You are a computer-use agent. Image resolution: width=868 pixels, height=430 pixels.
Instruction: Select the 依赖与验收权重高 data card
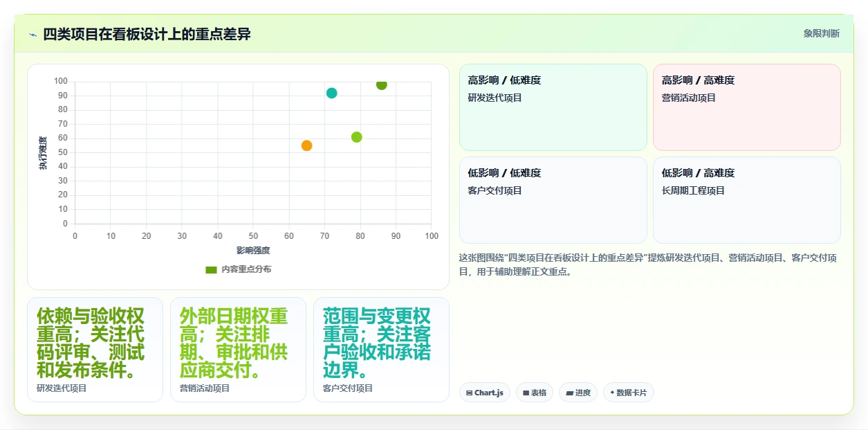click(95, 350)
